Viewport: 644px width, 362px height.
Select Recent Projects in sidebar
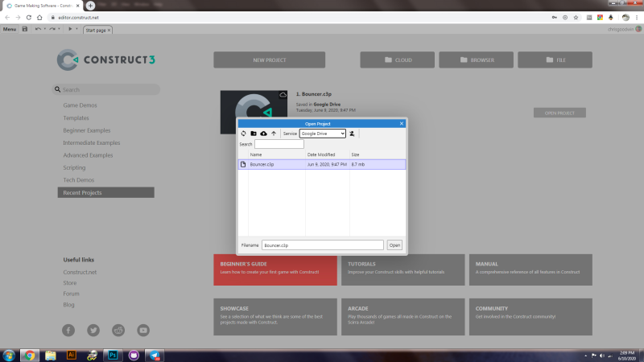point(106,192)
